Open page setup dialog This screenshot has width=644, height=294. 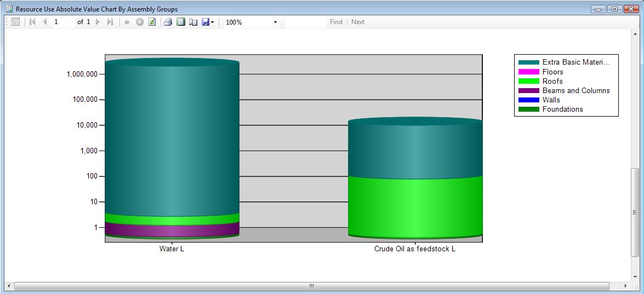(x=193, y=22)
